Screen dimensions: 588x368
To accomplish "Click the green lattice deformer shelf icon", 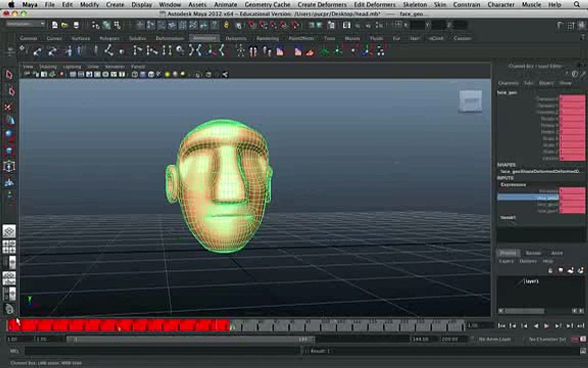I will tap(325, 51).
